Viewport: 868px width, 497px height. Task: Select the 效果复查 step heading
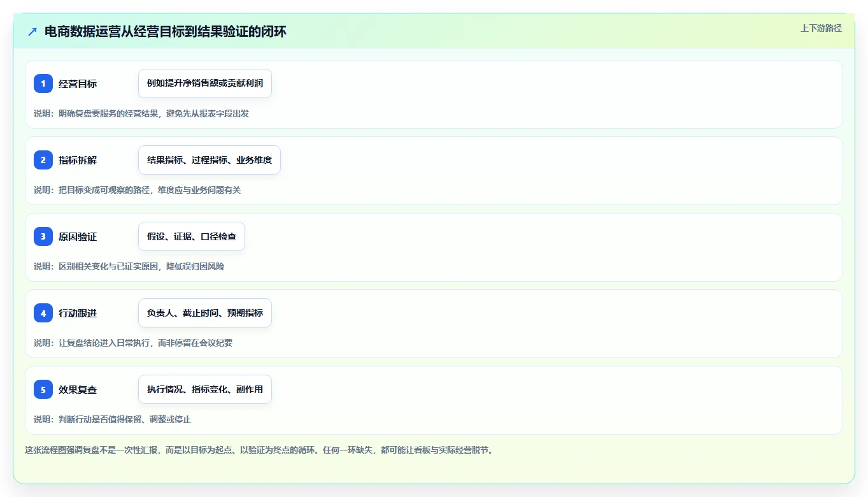point(78,389)
